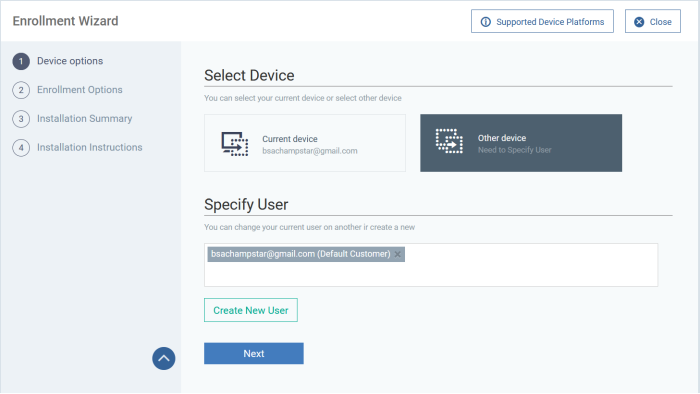
Task: Remove the bsachampstar@gmail.com user tag
Action: pos(397,254)
